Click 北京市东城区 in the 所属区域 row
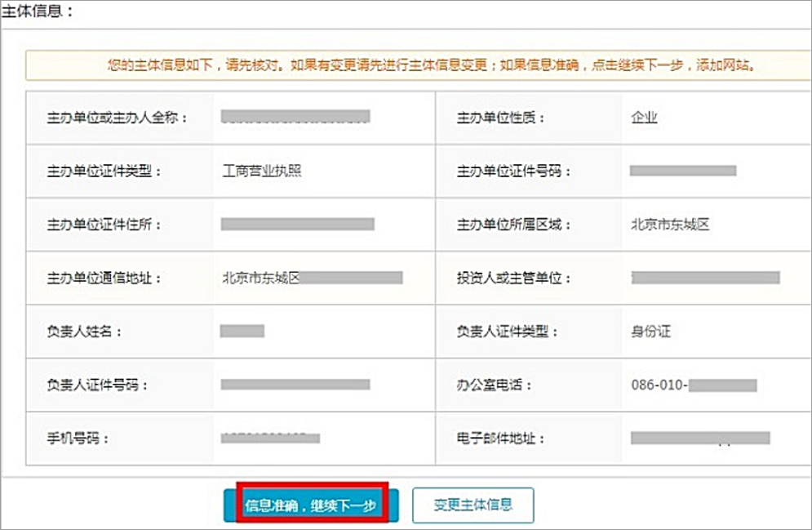812x530 pixels. pos(670,225)
